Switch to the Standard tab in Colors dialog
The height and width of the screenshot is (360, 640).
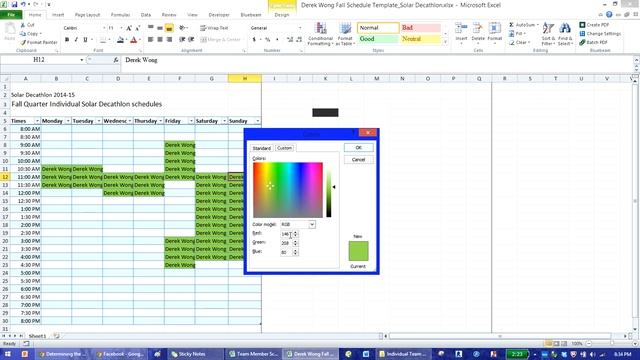point(262,148)
